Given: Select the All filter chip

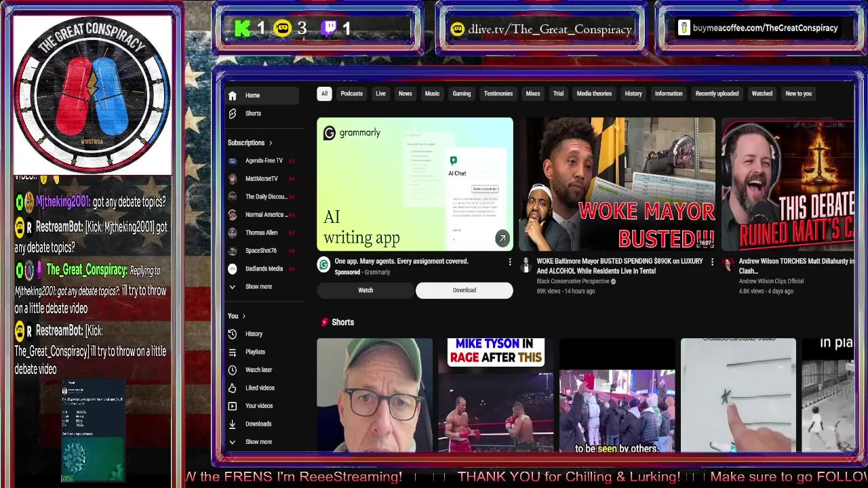Looking at the screenshot, I should [x=324, y=94].
